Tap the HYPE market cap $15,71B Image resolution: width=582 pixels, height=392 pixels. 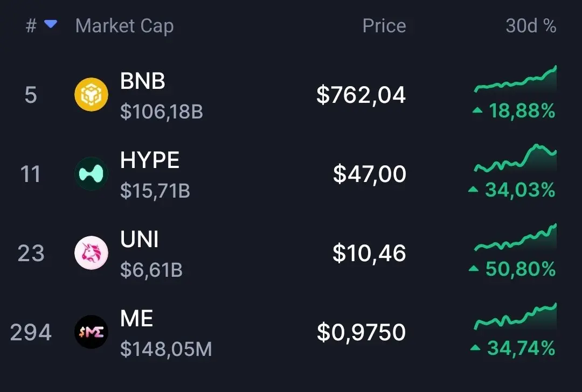pyautogui.click(x=155, y=191)
